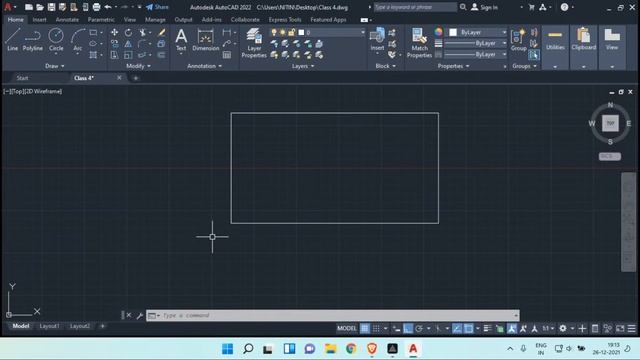The image size is (640, 360).
Task: Expand the Properties panel
Action: pyautogui.click(x=453, y=66)
